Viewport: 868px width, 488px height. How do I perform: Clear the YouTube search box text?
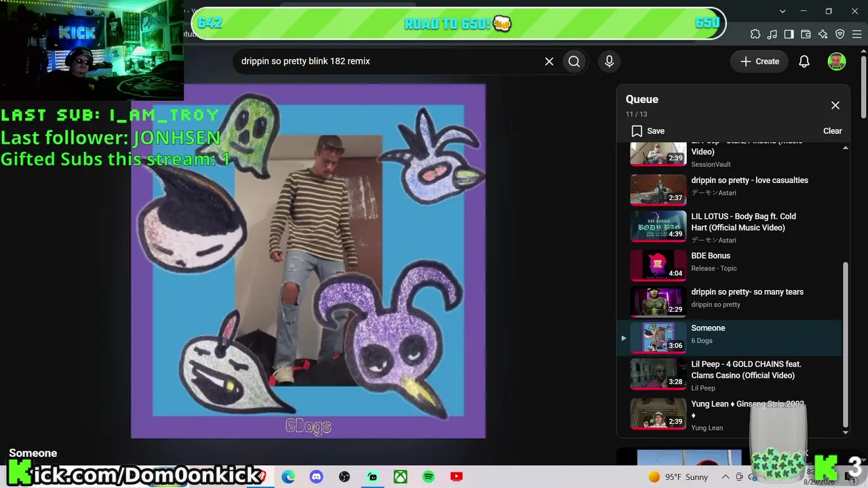tap(549, 61)
